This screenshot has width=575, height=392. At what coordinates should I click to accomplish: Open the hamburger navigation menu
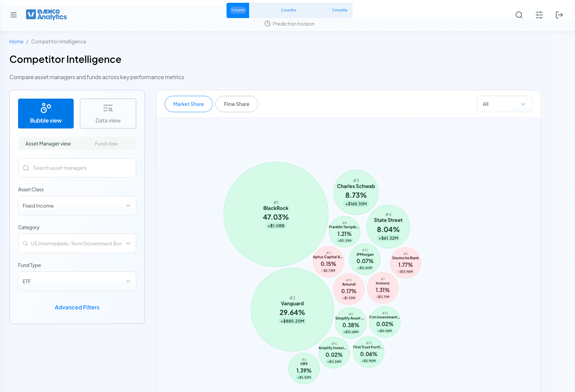tap(14, 15)
